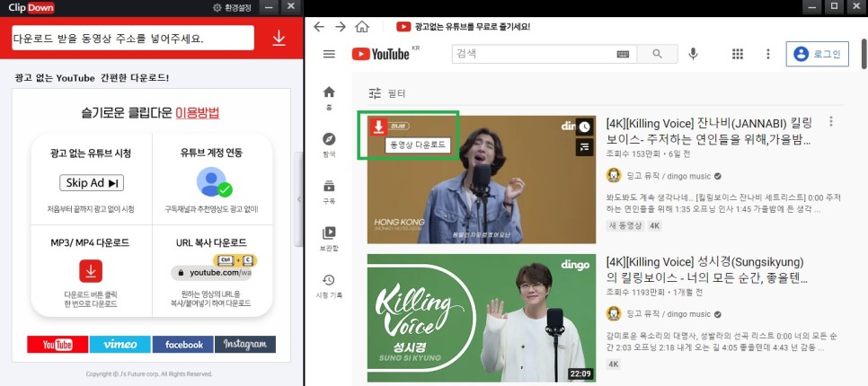Add JANNABI video to Watch Later
The image size is (868, 386).
pos(585,127)
